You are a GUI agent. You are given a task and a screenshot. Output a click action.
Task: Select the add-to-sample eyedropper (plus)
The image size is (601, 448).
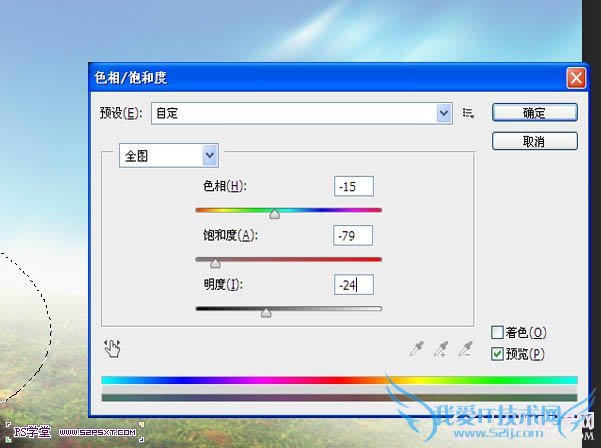pyautogui.click(x=441, y=349)
